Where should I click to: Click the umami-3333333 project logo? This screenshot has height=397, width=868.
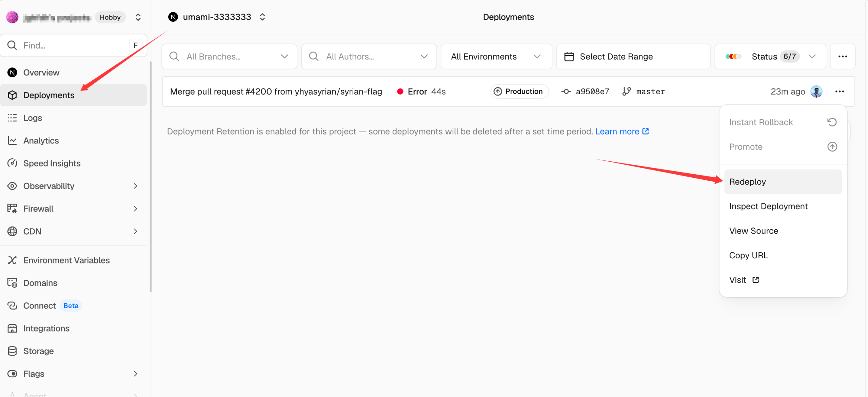click(x=173, y=17)
